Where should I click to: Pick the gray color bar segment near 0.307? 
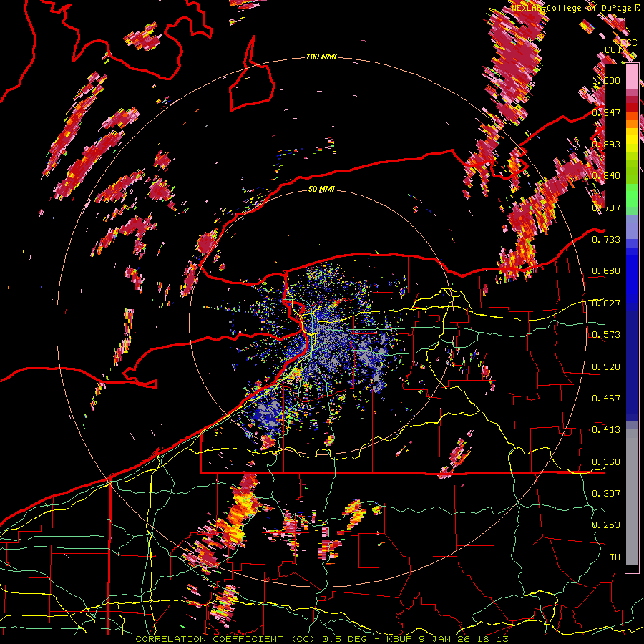[x=632, y=497]
